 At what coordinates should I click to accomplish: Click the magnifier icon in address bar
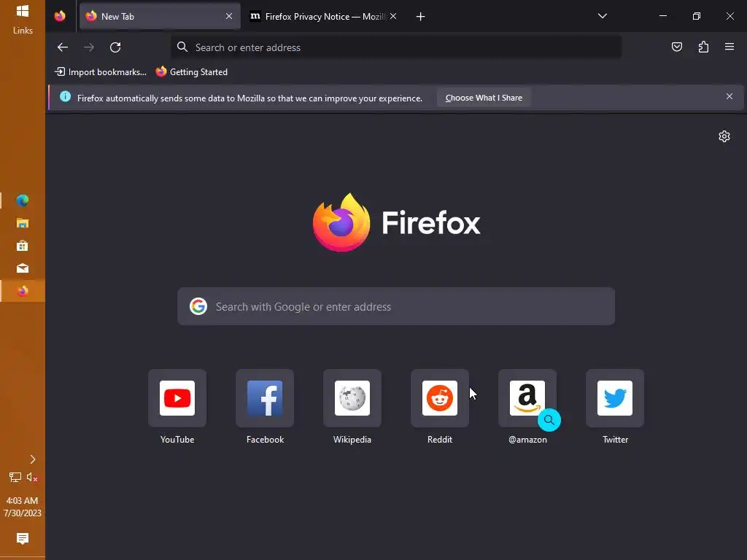182,47
